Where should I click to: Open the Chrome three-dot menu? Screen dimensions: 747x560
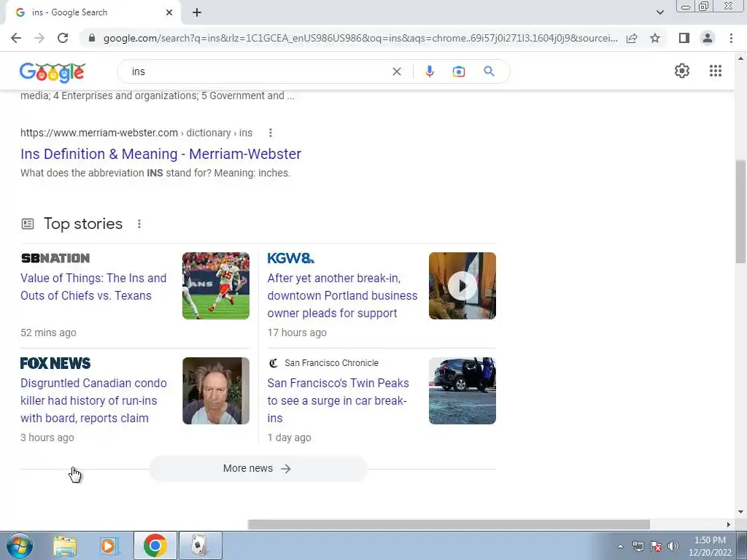tap(731, 38)
